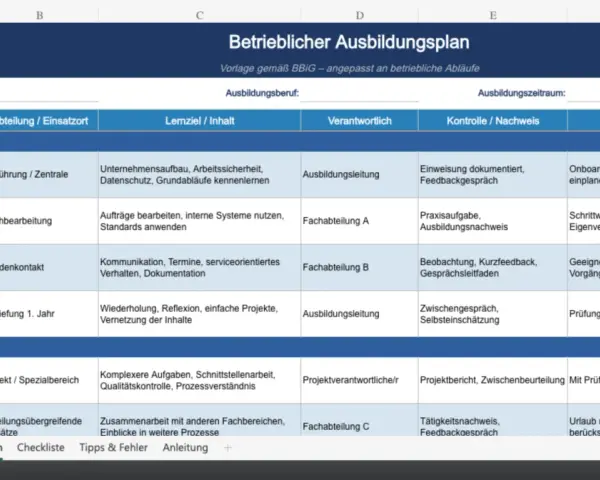Select the title 'Betrieblicher Ausbildungsplan'
Screen dimensions: 600x480
[x=349, y=42]
